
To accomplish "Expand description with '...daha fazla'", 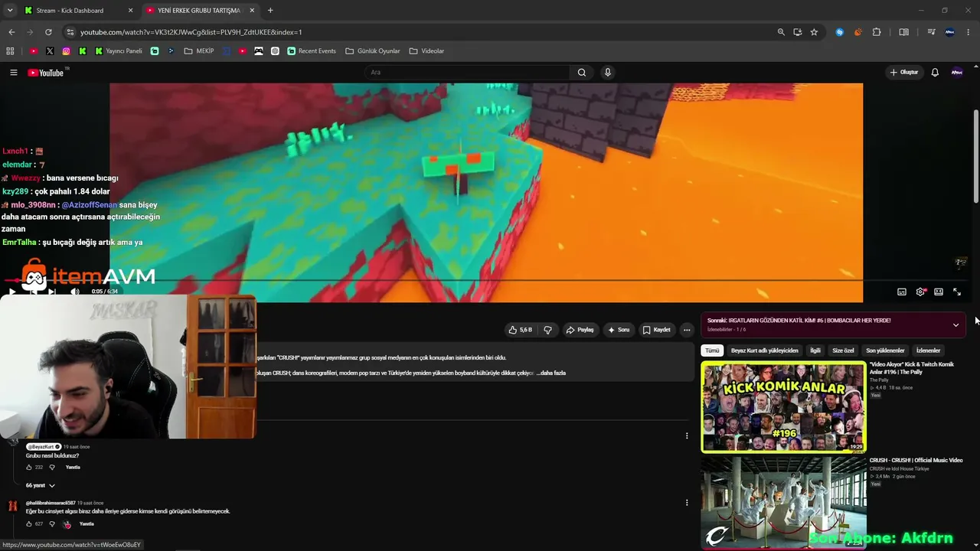I will 551,373.
